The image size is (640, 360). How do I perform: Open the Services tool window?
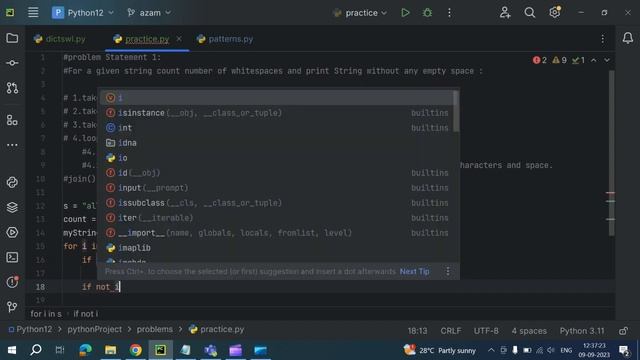(x=12, y=232)
